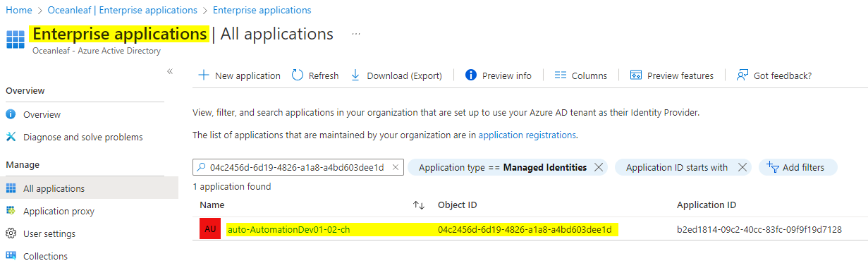Click Diagnose and solve problems wrench icon

11,137
